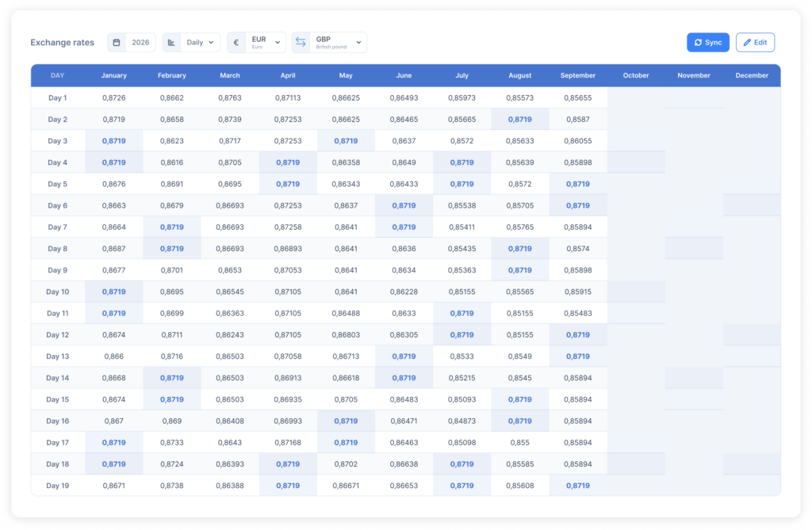This screenshot has height=530, width=812.
Task: Click the June column header
Action: [404, 75]
